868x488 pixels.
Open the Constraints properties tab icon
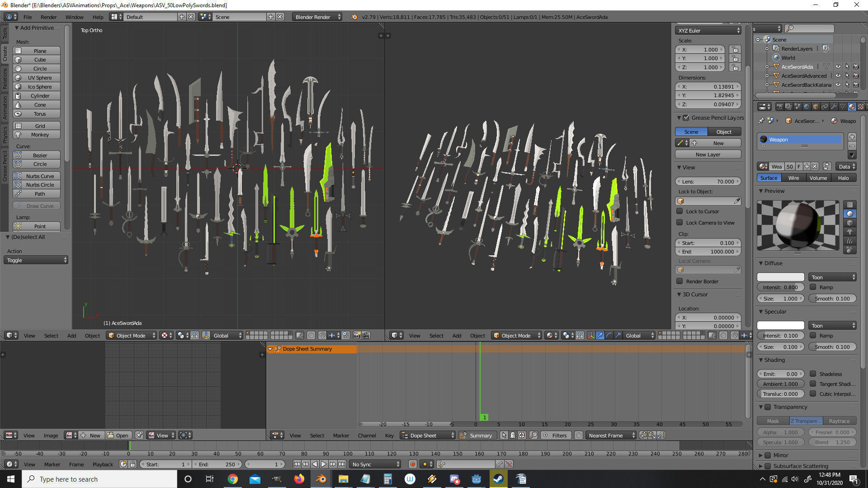click(x=825, y=107)
